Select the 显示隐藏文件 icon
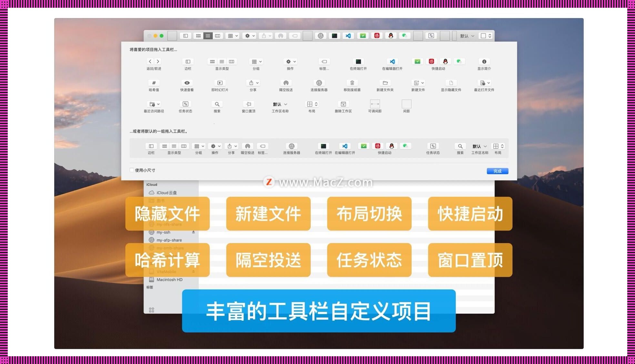The image size is (635, 364). click(451, 83)
